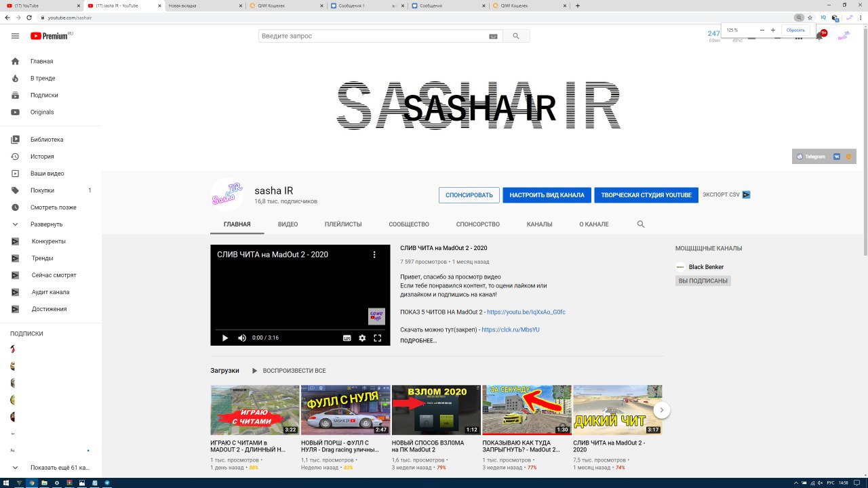Switch to the КАНАЛЫ tab
The width and height of the screenshot is (868, 488).
[539, 224]
